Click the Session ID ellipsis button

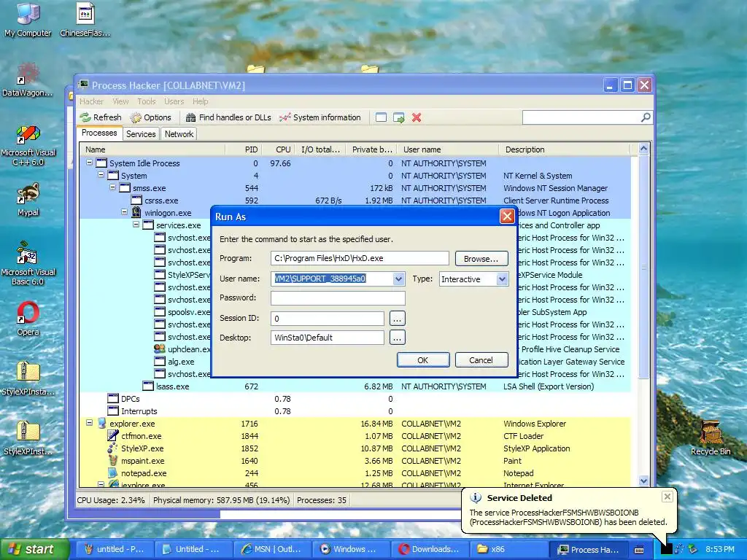pyautogui.click(x=398, y=318)
